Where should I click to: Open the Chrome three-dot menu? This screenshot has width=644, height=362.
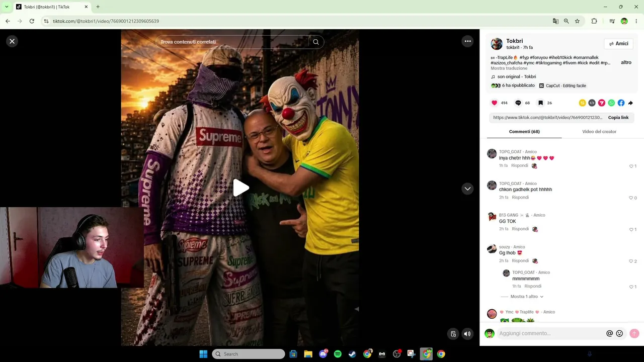pos(636,21)
